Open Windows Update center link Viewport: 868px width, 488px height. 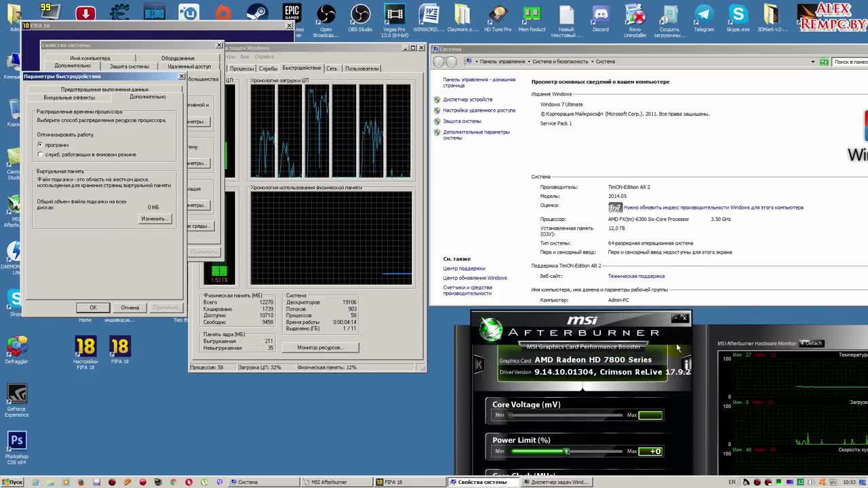[x=475, y=278]
